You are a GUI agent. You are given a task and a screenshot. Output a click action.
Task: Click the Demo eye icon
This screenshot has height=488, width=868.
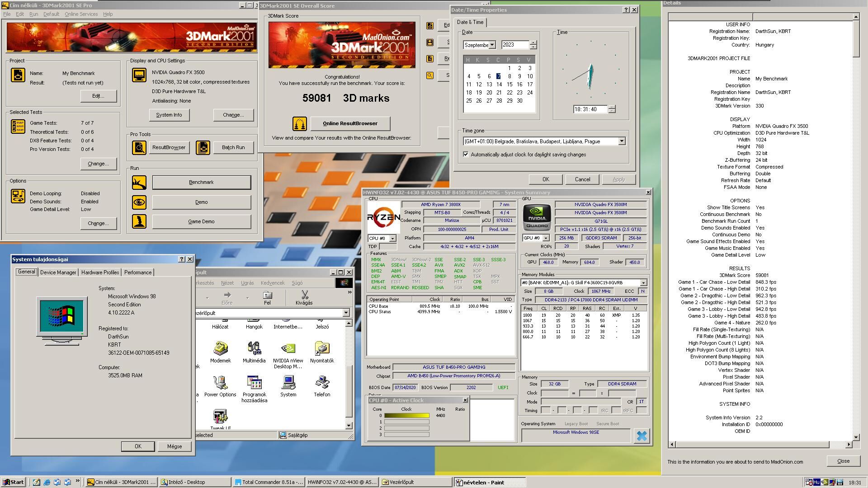tap(139, 202)
